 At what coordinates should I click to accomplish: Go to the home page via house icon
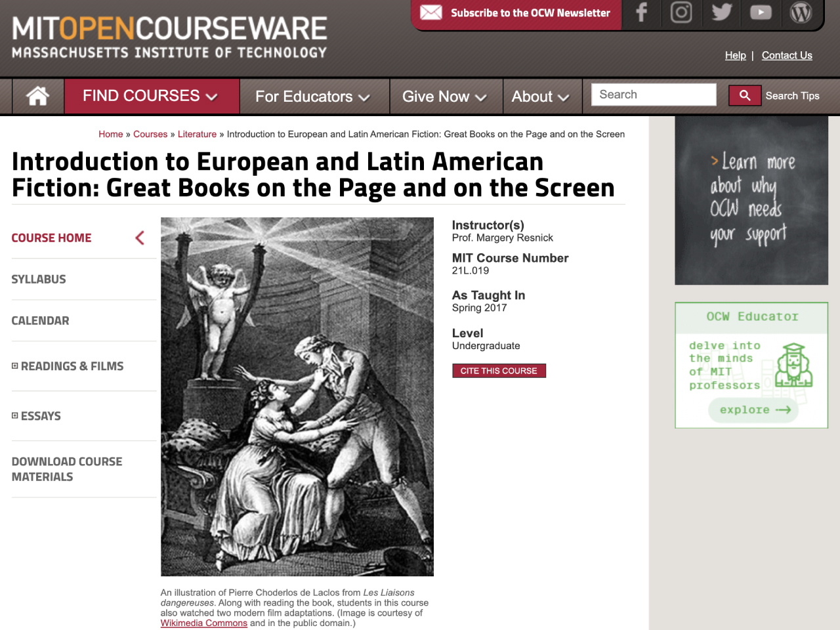(37, 96)
